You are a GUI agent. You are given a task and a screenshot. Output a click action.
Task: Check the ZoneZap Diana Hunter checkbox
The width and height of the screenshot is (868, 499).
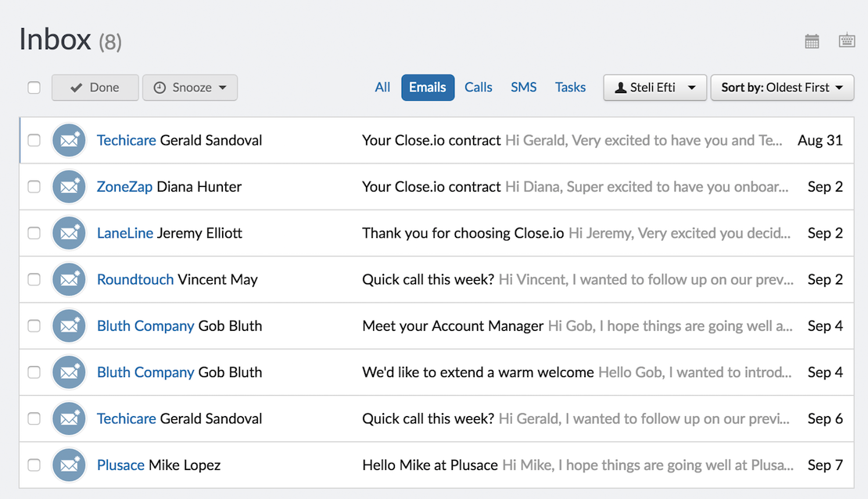pos(34,187)
